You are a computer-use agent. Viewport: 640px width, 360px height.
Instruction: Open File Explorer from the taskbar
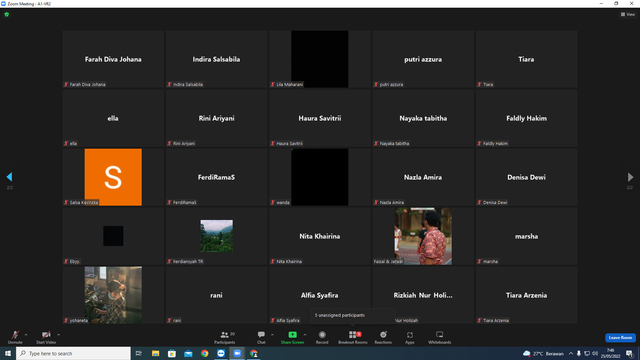point(156,353)
